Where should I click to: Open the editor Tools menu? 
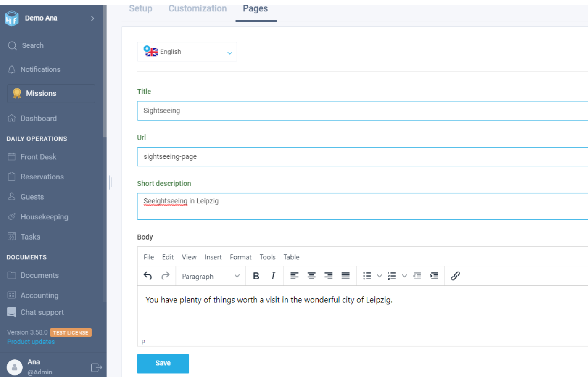click(x=267, y=257)
